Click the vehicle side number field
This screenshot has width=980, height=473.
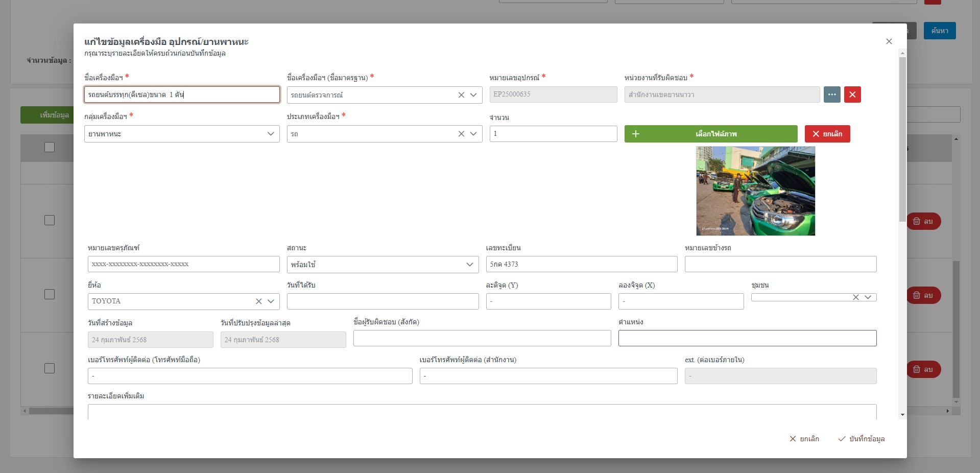pyautogui.click(x=780, y=264)
